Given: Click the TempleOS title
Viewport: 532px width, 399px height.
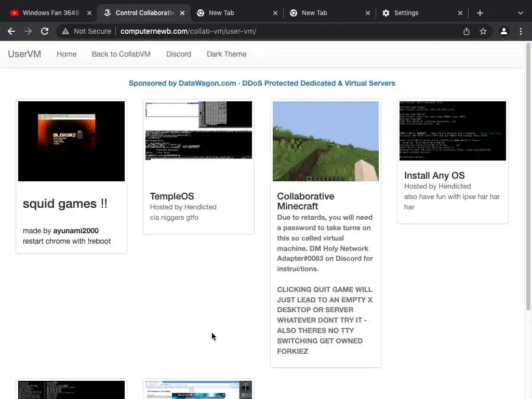Looking at the screenshot, I should coord(172,196).
